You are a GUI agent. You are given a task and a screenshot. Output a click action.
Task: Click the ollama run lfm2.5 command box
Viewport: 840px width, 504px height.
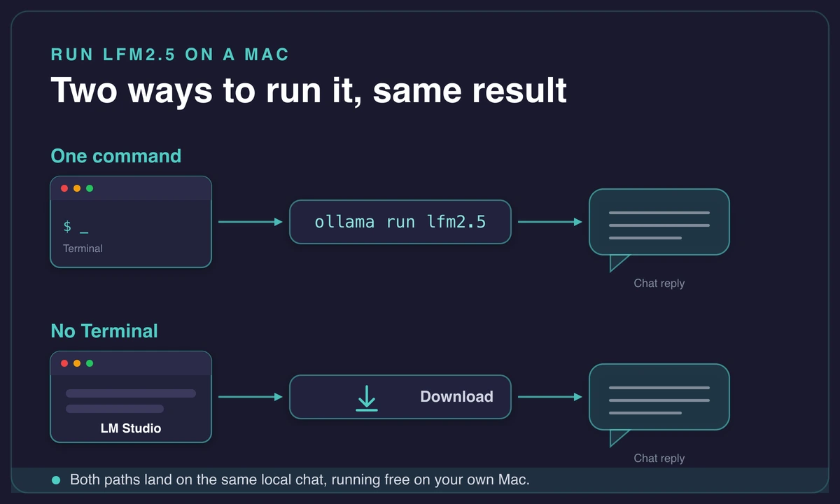click(400, 222)
